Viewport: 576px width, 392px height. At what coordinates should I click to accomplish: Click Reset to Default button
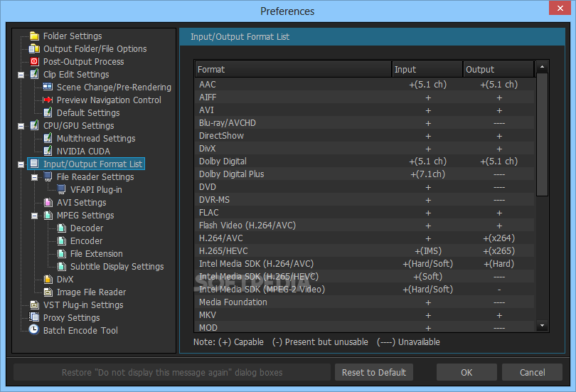374,373
